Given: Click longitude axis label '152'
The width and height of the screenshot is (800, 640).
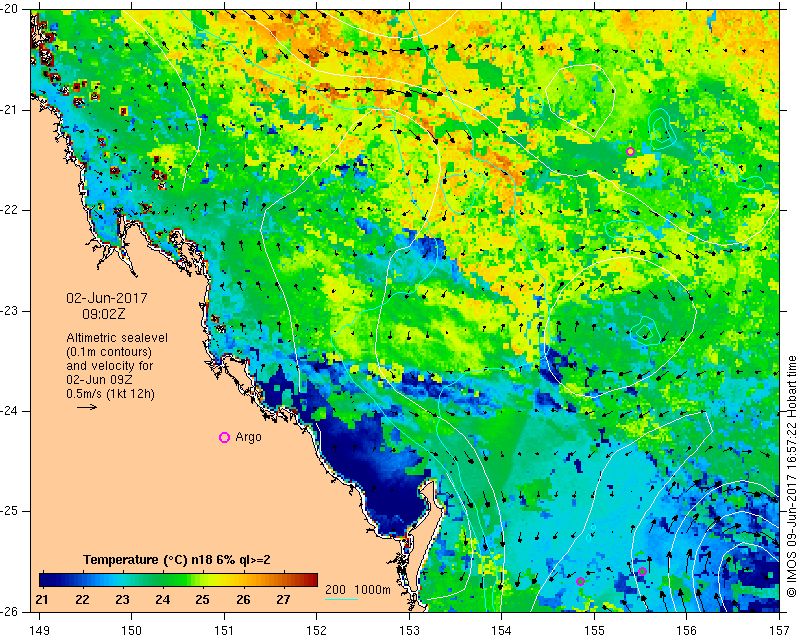Looking at the screenshot, I should [317, 631].
